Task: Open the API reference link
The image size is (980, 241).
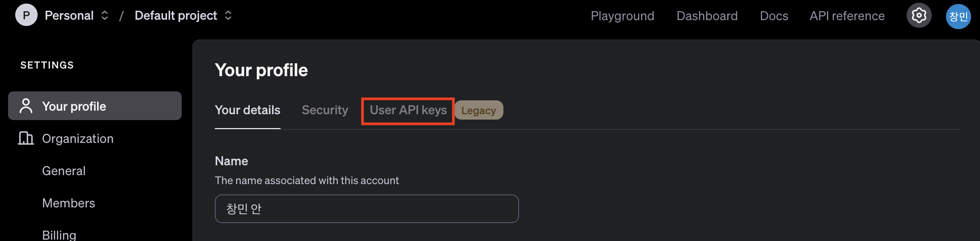Action: click(x=847, y=16)
